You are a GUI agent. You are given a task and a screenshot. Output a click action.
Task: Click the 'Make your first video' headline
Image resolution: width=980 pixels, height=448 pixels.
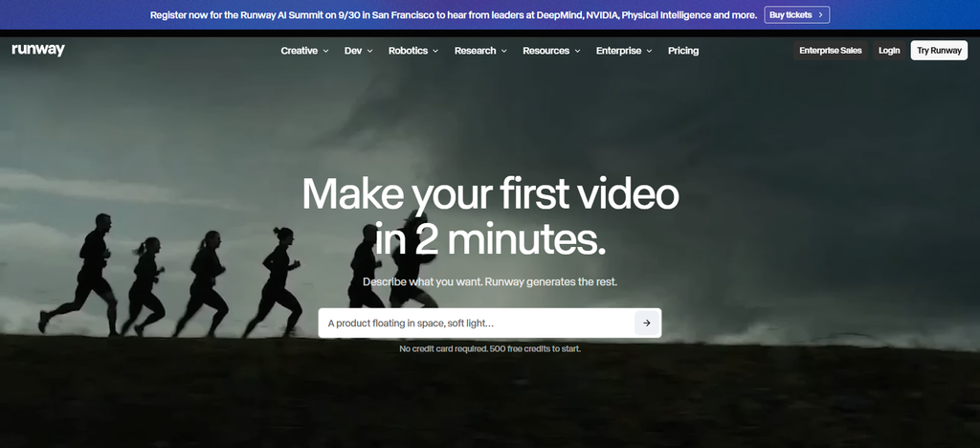[490, 215]
